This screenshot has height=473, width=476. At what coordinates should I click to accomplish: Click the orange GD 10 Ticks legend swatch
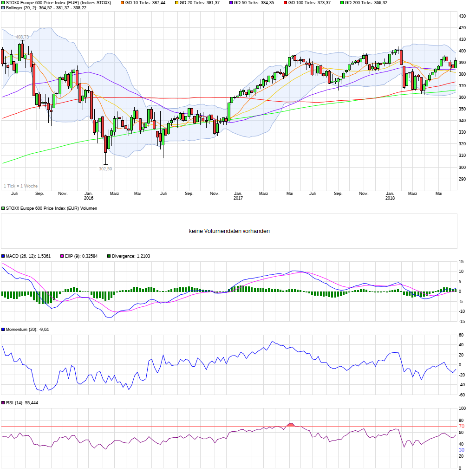(122, 3)
